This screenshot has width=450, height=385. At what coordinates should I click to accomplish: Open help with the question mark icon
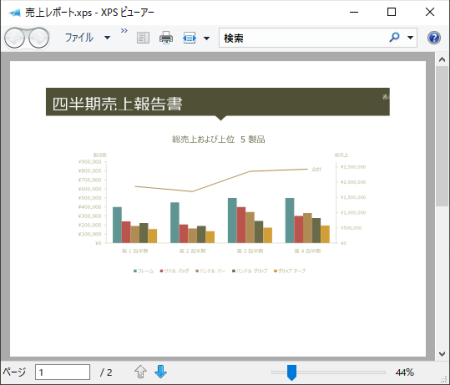pyautogui.click(x=434, y=38)
